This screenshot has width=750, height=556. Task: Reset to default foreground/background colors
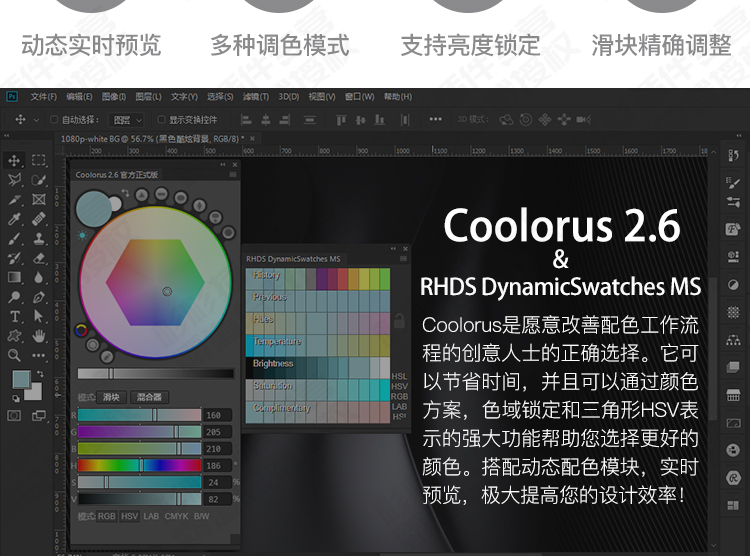click(x=16, y=398)
